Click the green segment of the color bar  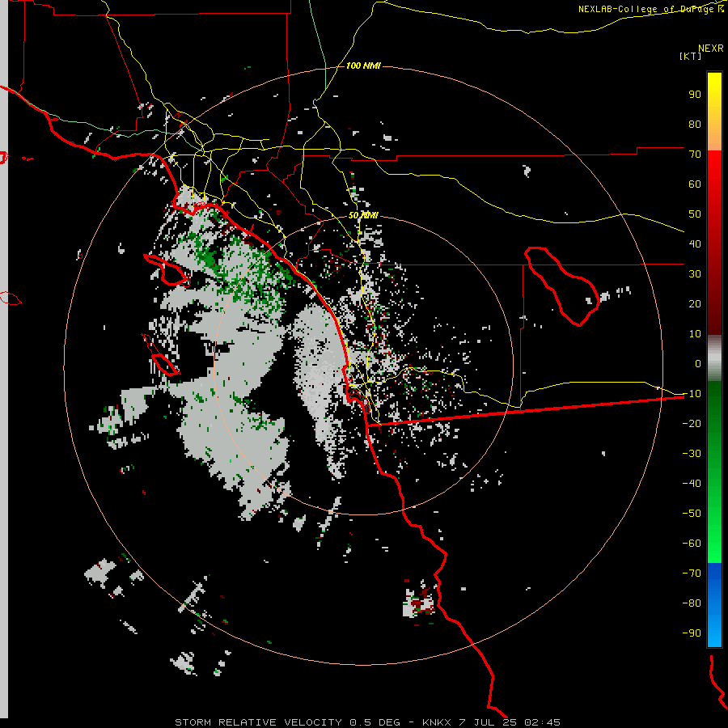714,472
